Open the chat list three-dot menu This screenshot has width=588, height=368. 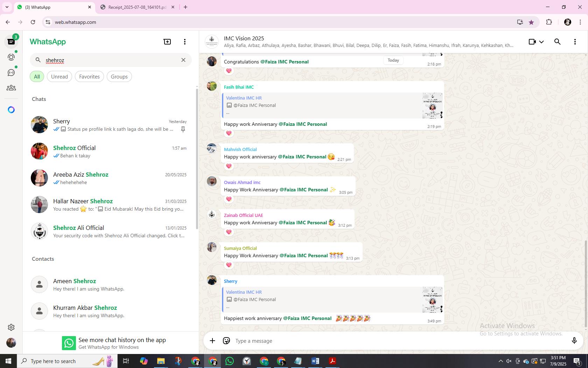pyautogui.click(x=185, y=42)
